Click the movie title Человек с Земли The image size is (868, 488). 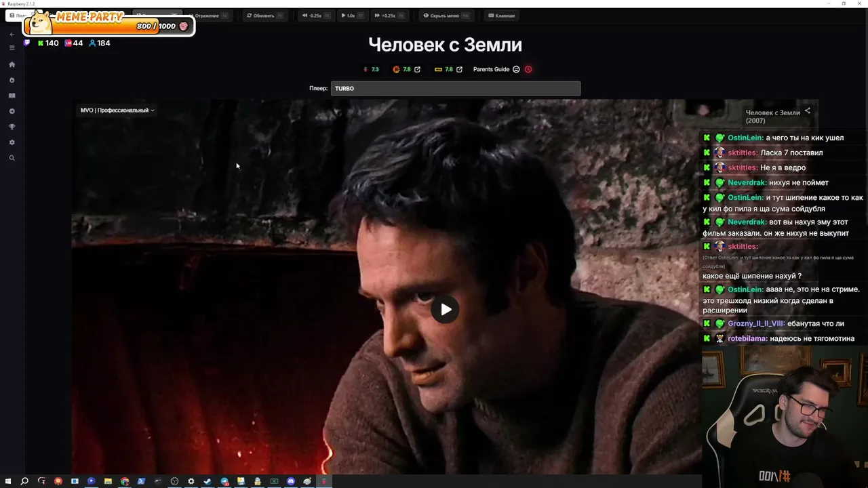(445, 45)
